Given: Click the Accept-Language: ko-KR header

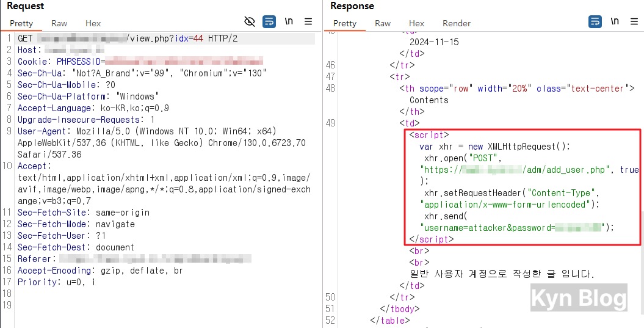Looking at the screenshot, I should coord(93,108).
